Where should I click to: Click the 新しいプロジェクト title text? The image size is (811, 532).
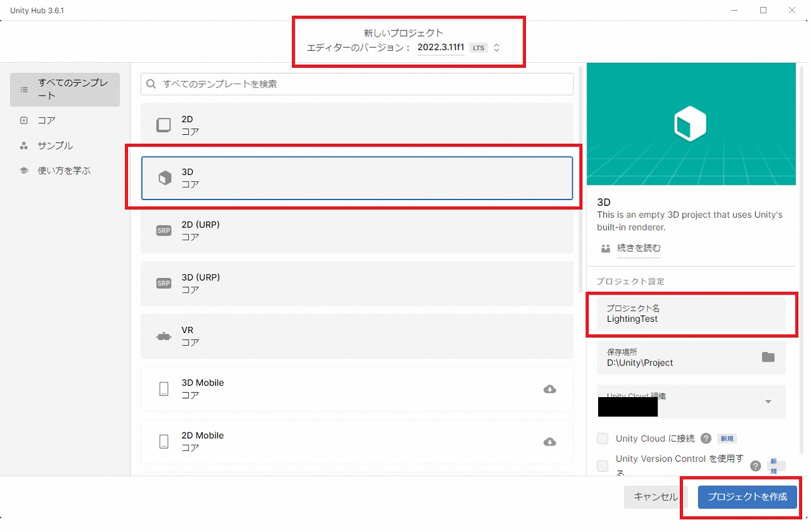[x=404, y=33]
